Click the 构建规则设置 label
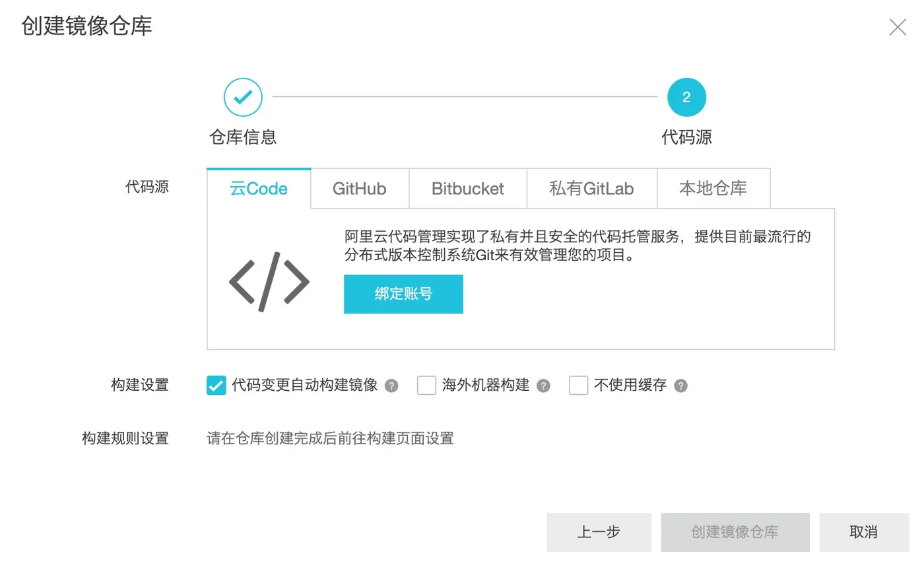 (x=125, y=438)
